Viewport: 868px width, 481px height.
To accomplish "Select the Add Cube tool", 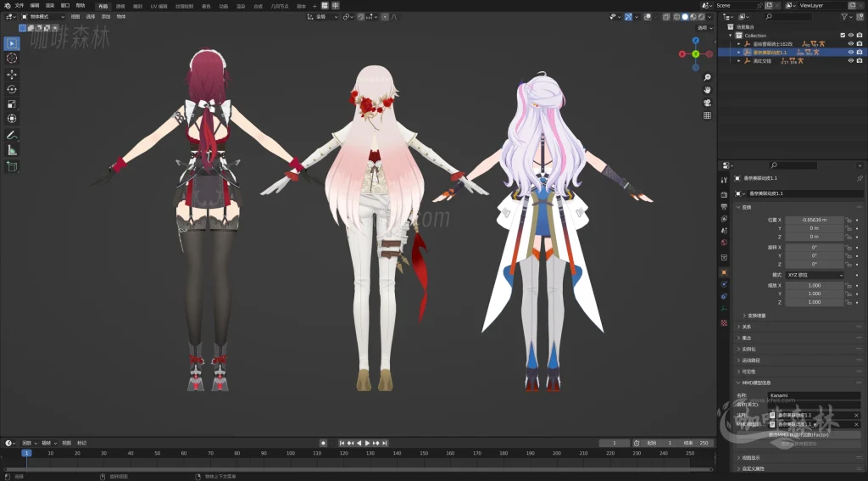I will pos(12,166).
